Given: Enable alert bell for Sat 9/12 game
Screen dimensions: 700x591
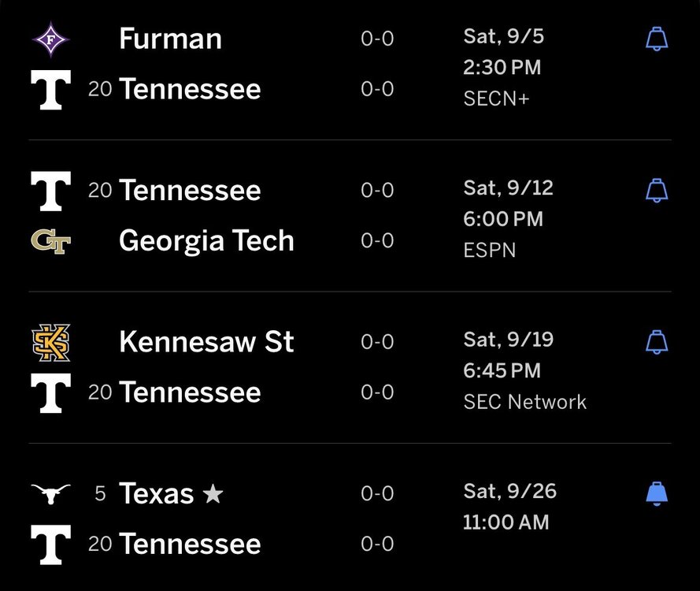Looking at the screenshot, I should click(657, 190).
